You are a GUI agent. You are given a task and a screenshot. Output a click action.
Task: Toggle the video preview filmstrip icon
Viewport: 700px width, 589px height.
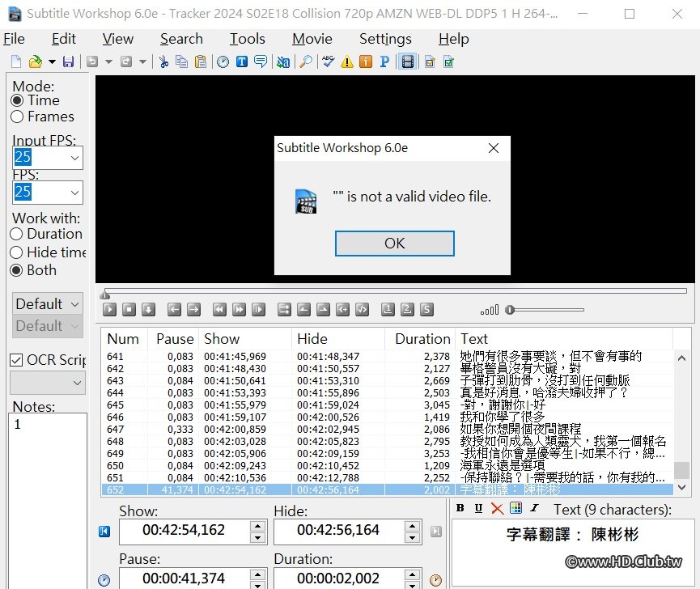(408, 61)
